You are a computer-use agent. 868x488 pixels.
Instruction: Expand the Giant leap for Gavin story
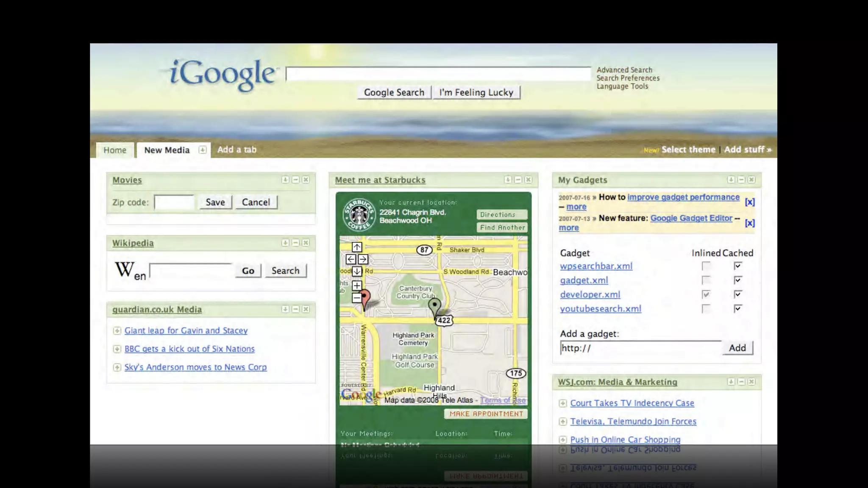click(x=117, y=330)
